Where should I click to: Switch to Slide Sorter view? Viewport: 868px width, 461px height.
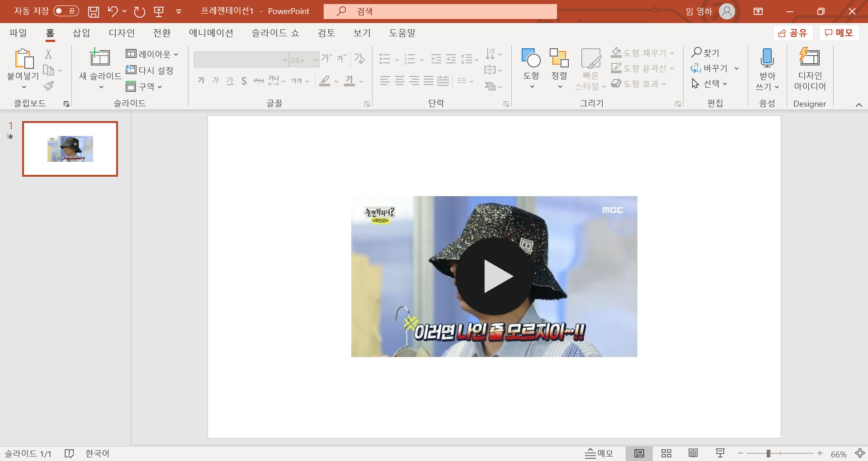click(x=666, y=453)
